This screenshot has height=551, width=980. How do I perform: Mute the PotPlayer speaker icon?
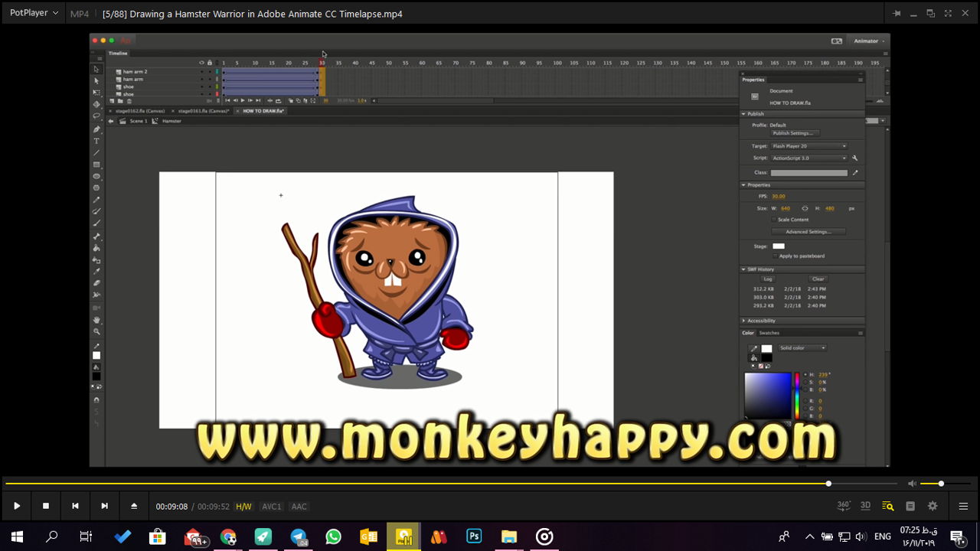tap(912, 484)
